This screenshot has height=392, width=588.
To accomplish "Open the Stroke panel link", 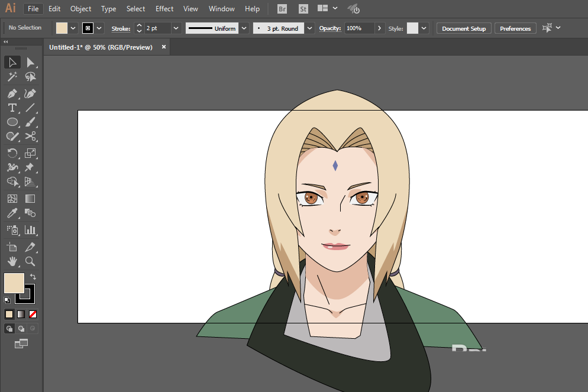I will tap(121, 28).
